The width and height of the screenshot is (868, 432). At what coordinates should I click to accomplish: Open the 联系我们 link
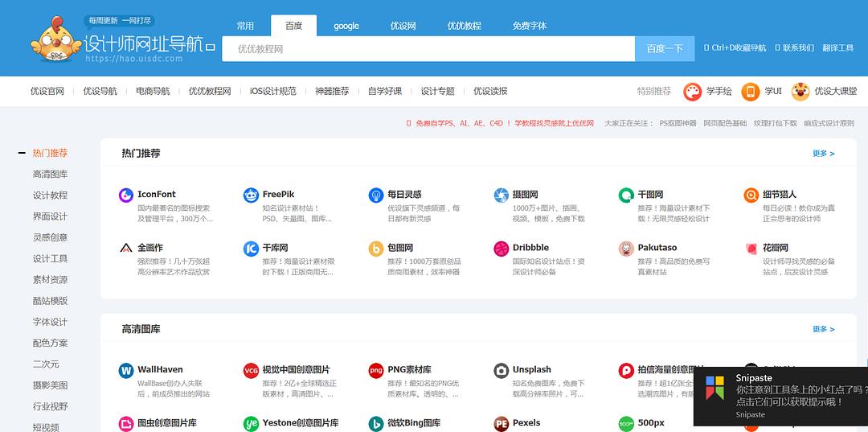click(x=794, y=48)
